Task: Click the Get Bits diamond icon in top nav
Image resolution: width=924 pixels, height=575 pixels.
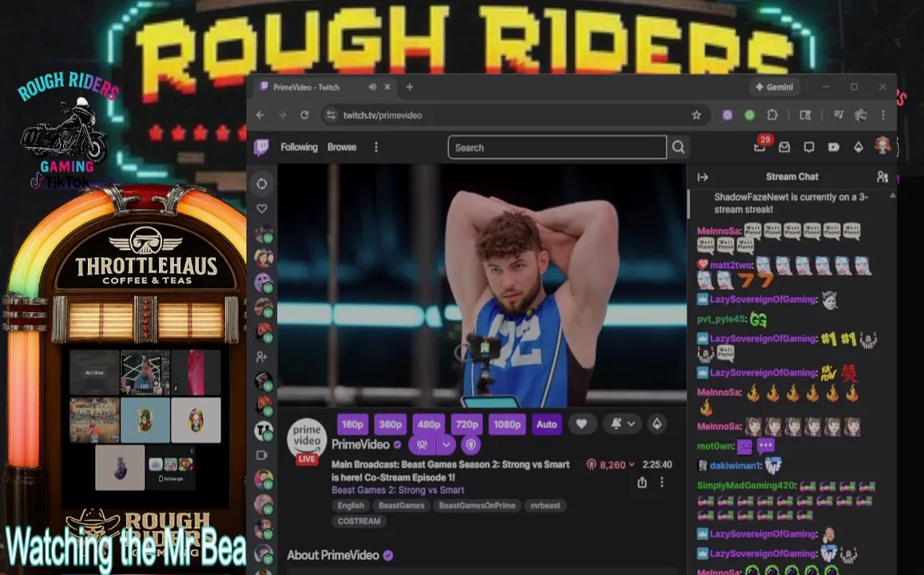Action: tap(858, 147)
